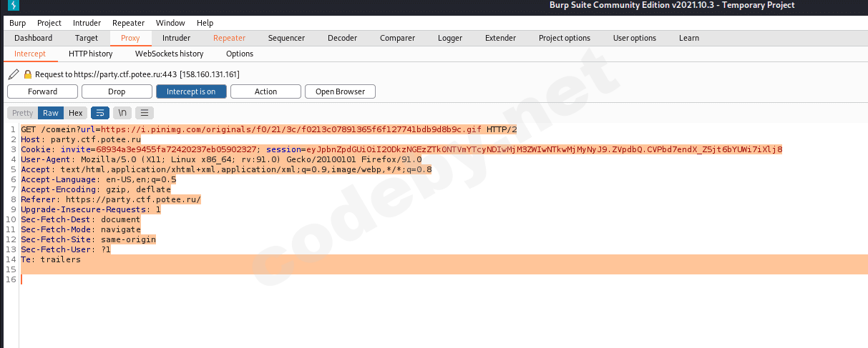The width and height of the screenshot is (868, 348).
Task: Open the Project menu
Action: [x=49, y=23]
